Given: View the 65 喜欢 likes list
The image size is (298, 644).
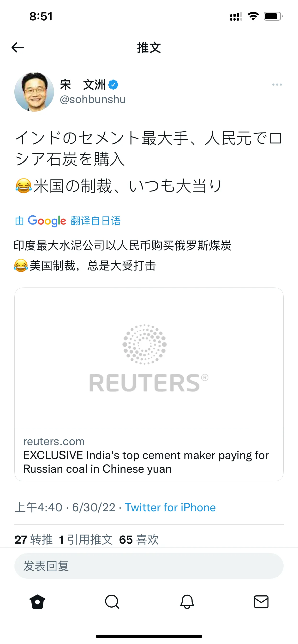Looking at the screenshot, I should (139, 540).
